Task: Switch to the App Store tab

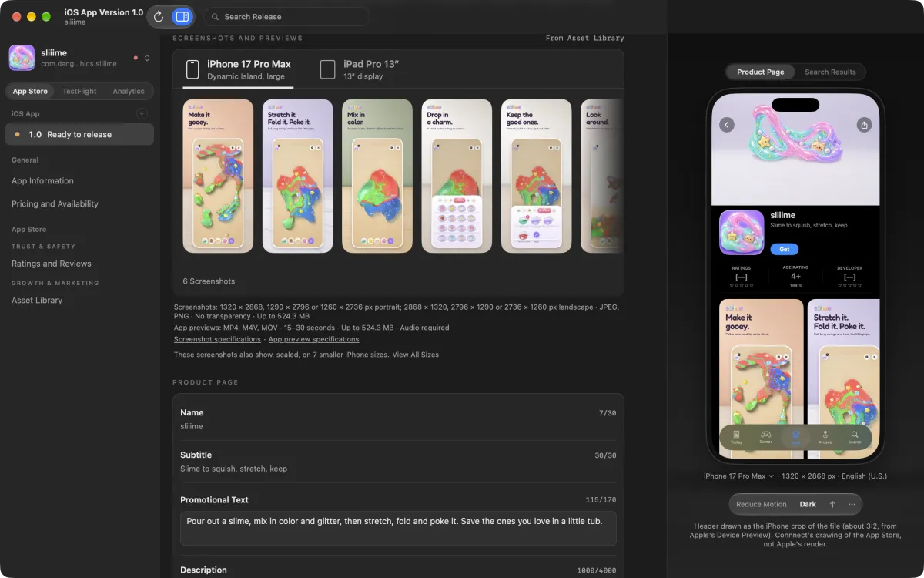Action: [30, 91]
